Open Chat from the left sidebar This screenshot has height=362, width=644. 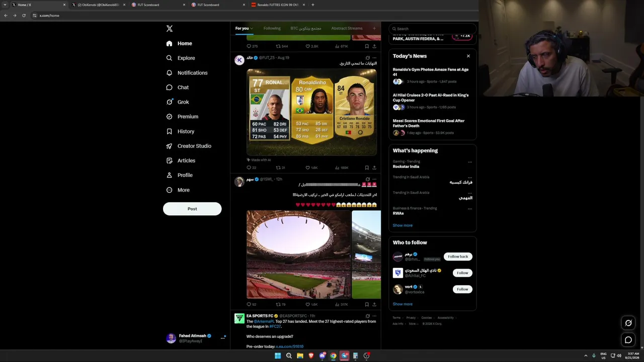point(178,87)
